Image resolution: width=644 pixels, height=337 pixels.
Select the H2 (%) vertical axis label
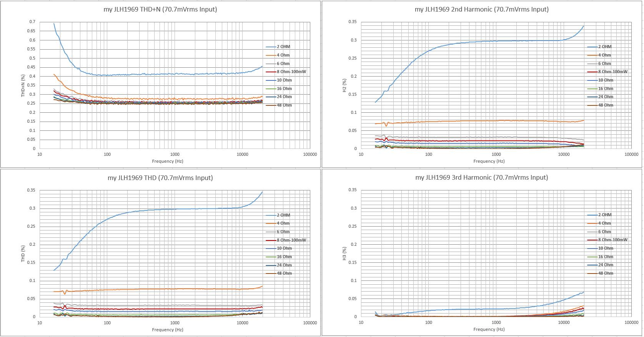(x=344, y=85)
